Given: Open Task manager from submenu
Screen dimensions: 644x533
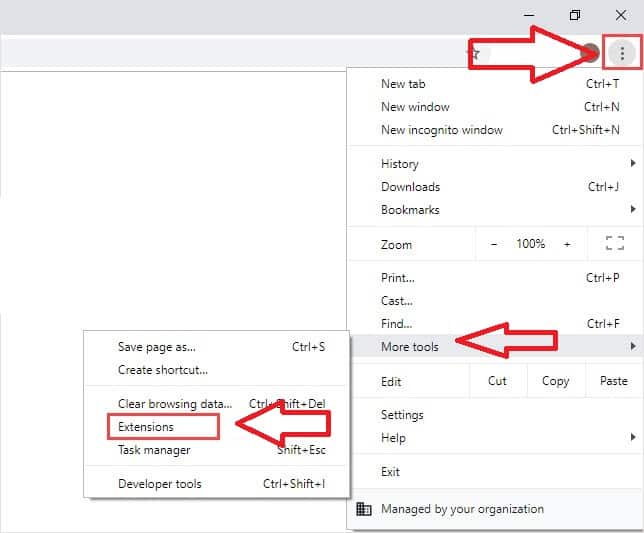Looking at the screenshot, I should pyautogui.click(x=154, y=450).
